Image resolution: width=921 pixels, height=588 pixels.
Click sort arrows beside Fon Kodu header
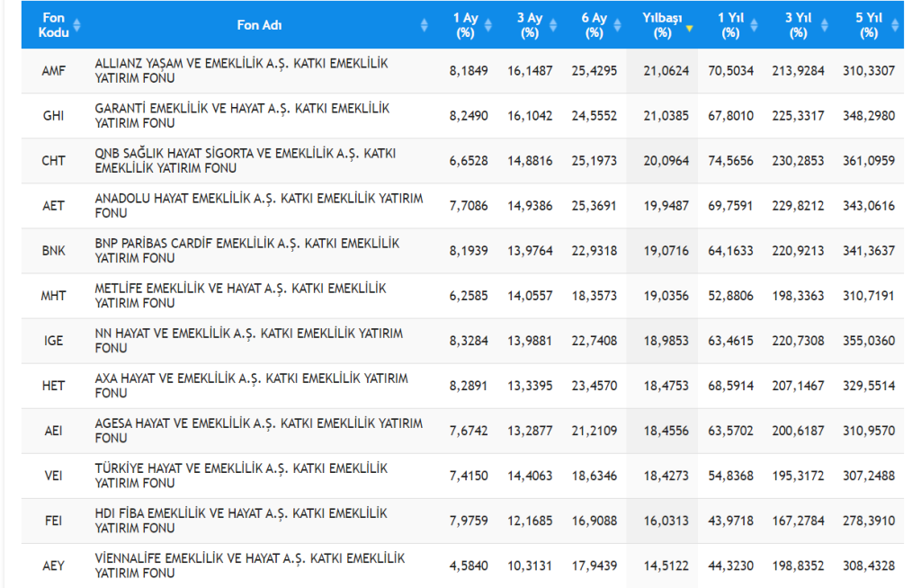point(76,25)
